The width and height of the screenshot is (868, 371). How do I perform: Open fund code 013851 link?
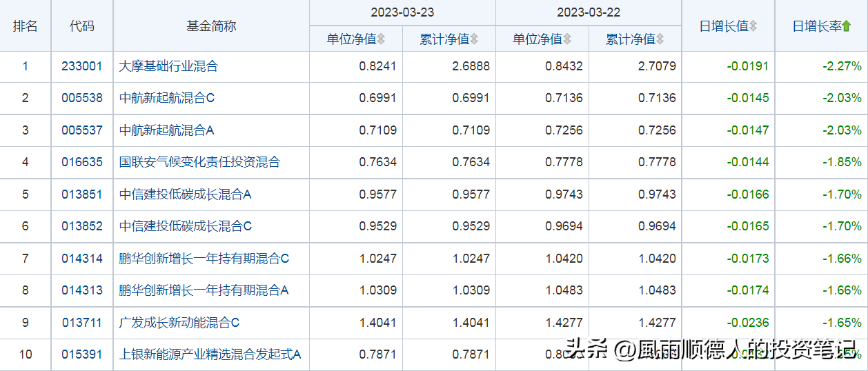click(x=82, y=194)
